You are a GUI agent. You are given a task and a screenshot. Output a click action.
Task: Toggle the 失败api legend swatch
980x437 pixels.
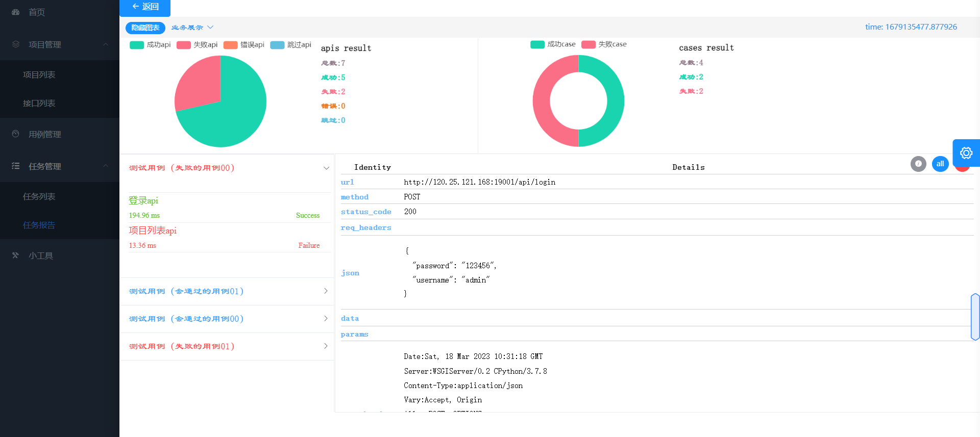pos(184,45)
